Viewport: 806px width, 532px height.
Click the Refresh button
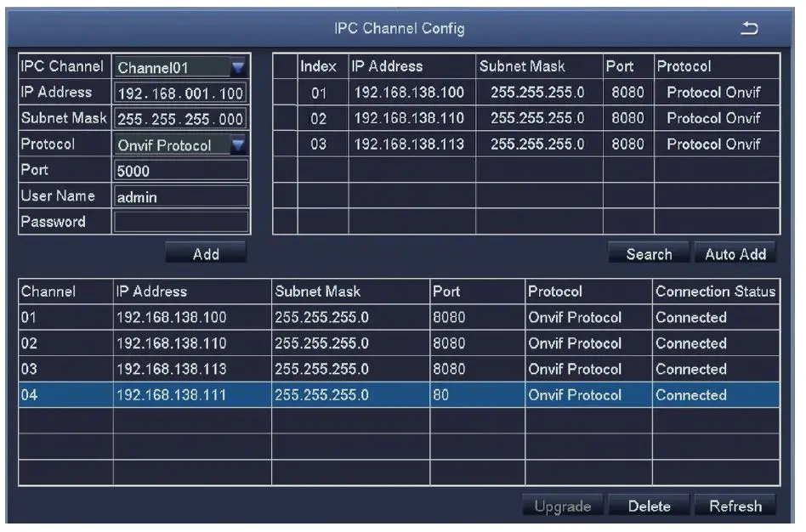click(x=735, y=505)
